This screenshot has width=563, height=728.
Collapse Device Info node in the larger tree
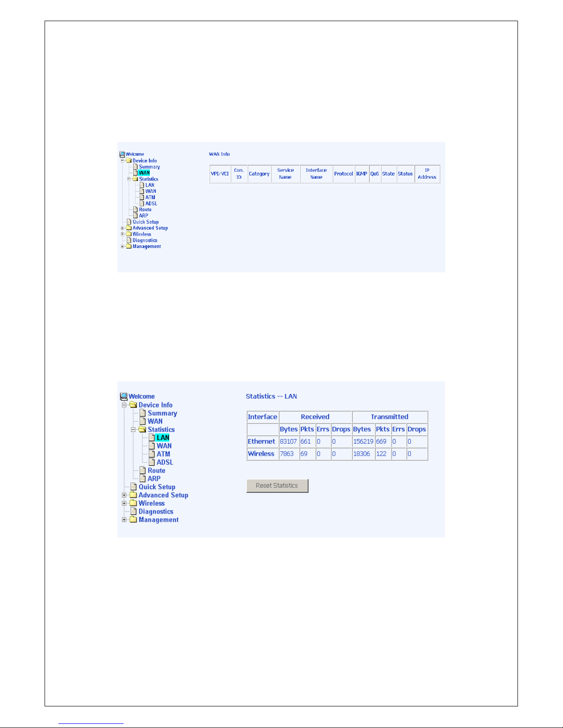point(124,405)
